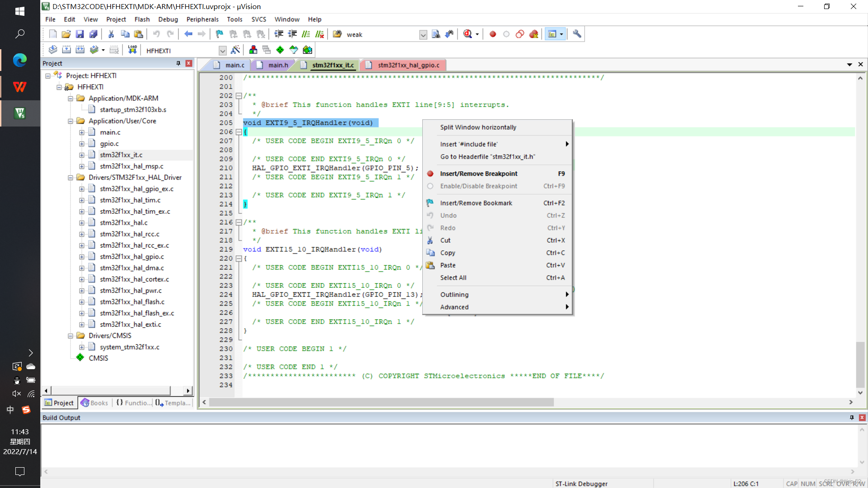
Task: Click the Save All icon
Action: point(93,34)
